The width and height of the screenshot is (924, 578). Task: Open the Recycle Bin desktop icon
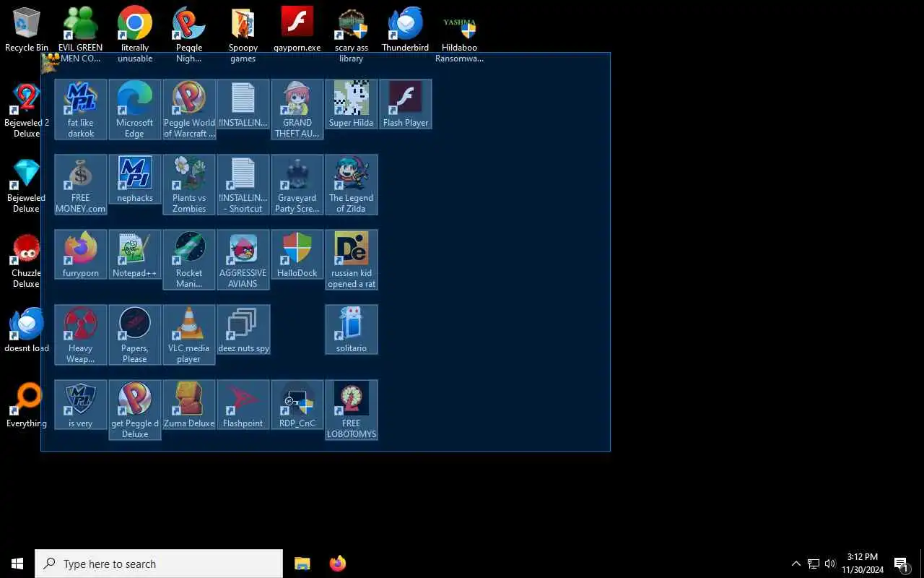27,30
